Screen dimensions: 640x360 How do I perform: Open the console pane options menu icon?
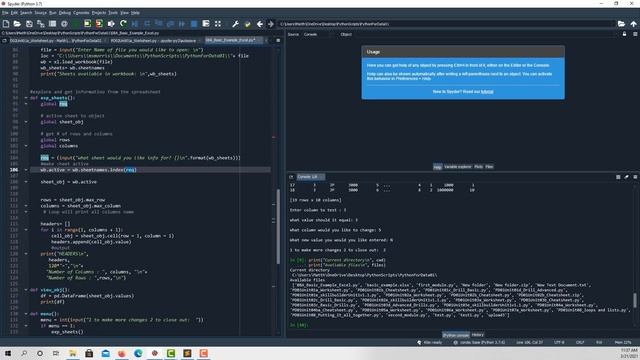635,177
